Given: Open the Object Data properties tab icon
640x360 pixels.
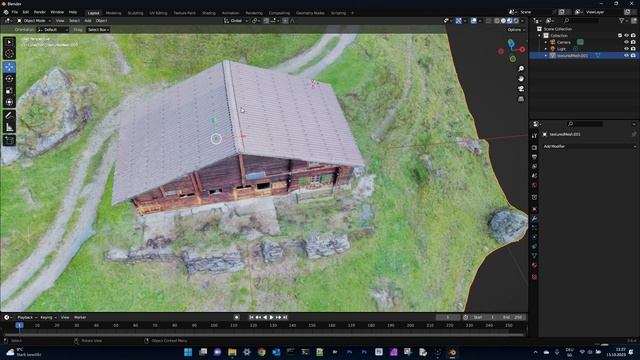Looking at the screenshot, I should tap(534, 256).
